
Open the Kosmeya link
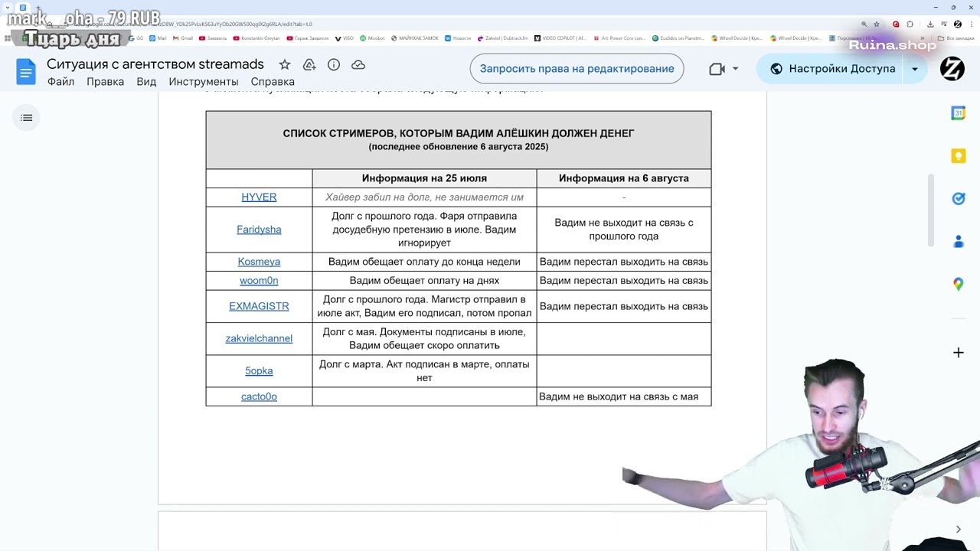(x=259, y=262)
